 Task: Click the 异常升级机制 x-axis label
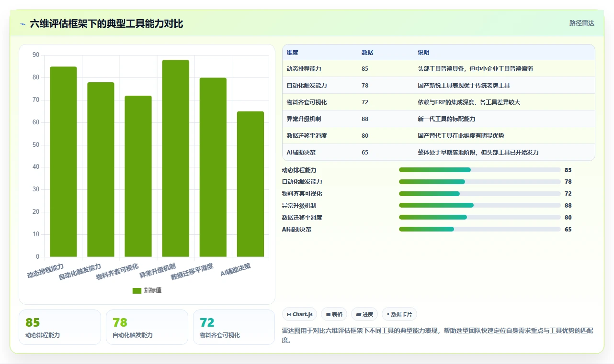pyautogui.click(x=158, y=271)
